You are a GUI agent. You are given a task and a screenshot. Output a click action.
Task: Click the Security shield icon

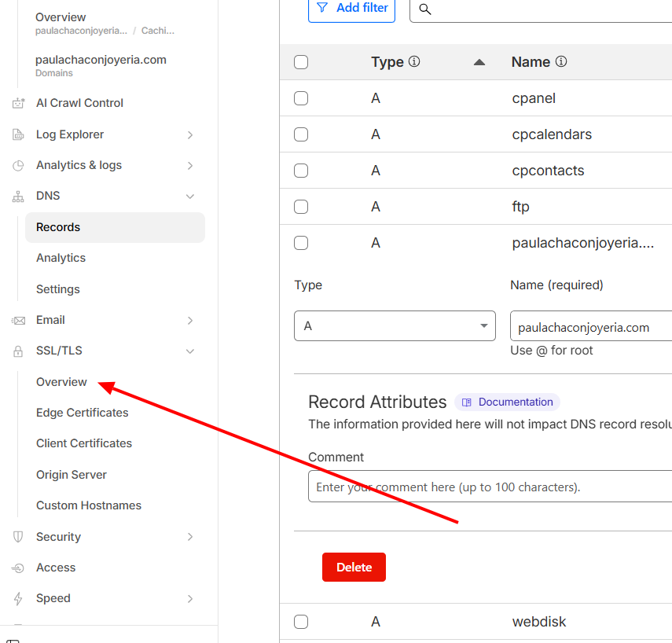(18, 537)
